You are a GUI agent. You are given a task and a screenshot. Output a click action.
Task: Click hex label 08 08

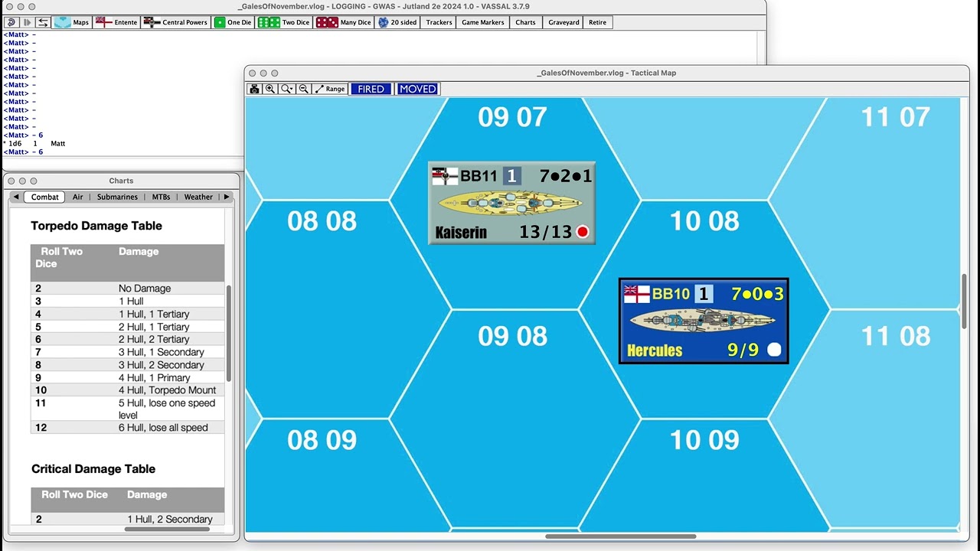tap(322, 221)
